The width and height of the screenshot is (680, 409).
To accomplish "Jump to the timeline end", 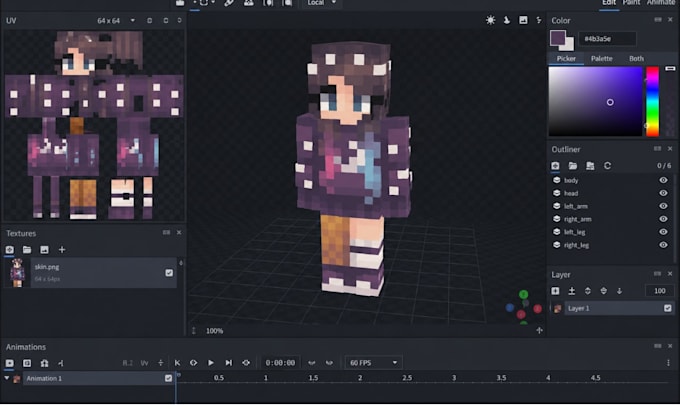I will tap(229, 363).
